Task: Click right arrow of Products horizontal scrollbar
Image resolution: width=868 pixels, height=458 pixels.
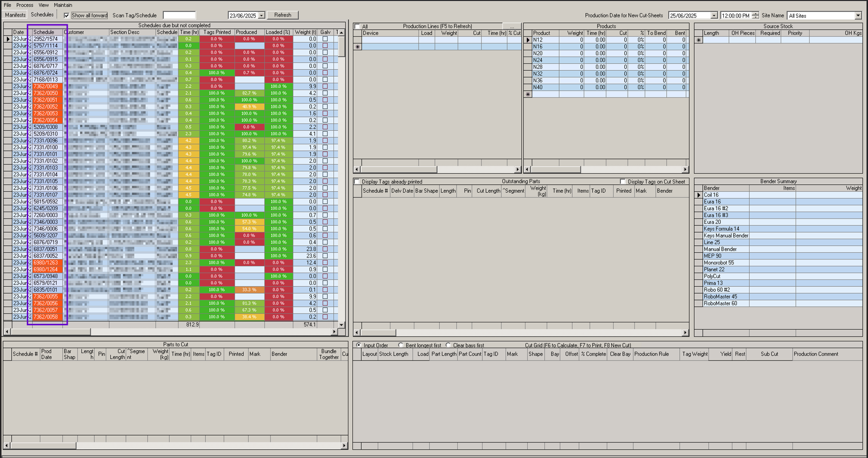Action: (685, 169)
